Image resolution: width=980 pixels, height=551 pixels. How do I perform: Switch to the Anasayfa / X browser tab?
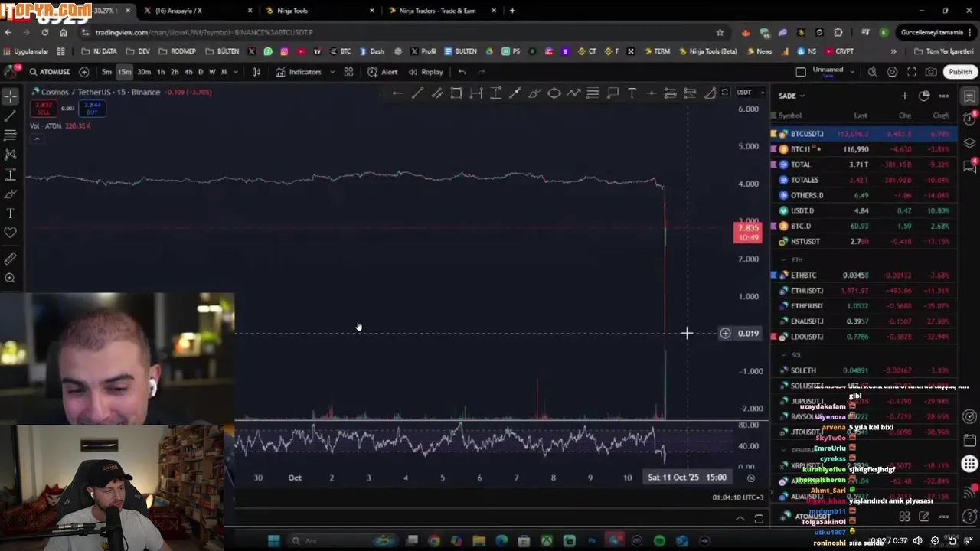(195, 11)
